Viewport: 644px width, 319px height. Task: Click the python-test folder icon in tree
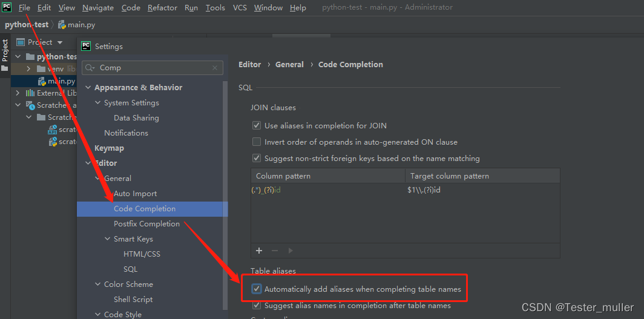(30, 57)
